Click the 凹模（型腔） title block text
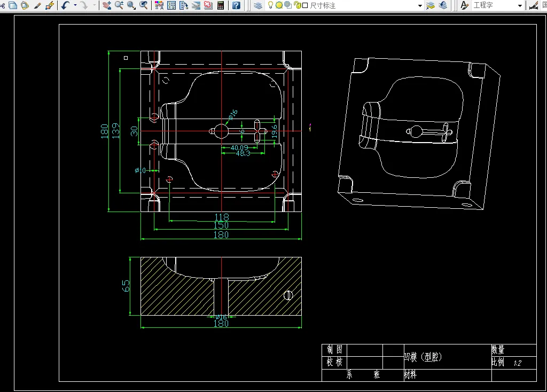 coord(423,357)
